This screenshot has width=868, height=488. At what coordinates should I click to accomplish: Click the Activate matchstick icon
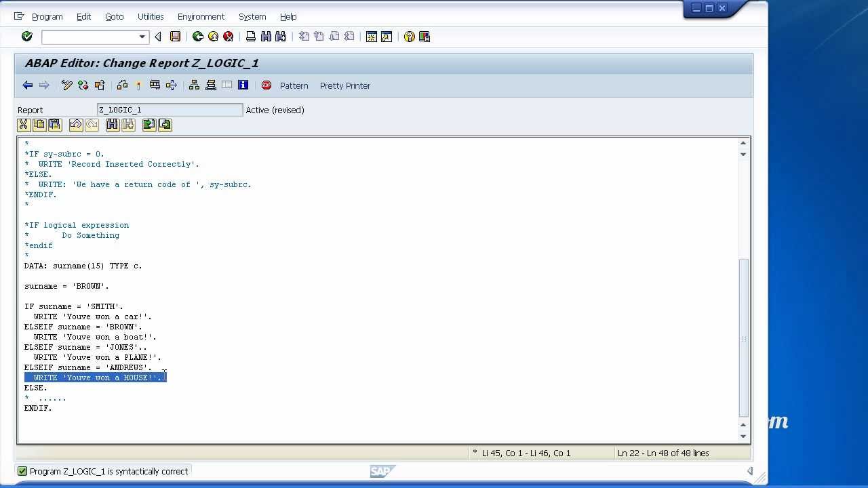point(138,85)
